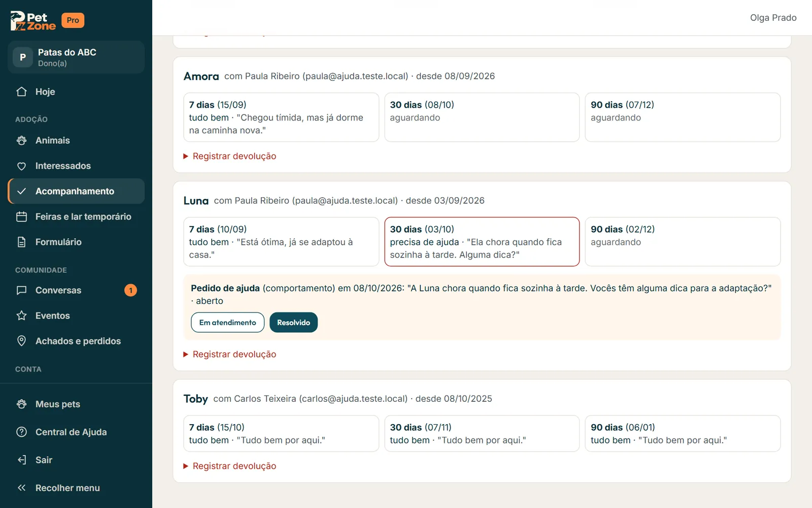
Task: Click Toby's 30 dias (07/11) card
Action: coord(482,434)
